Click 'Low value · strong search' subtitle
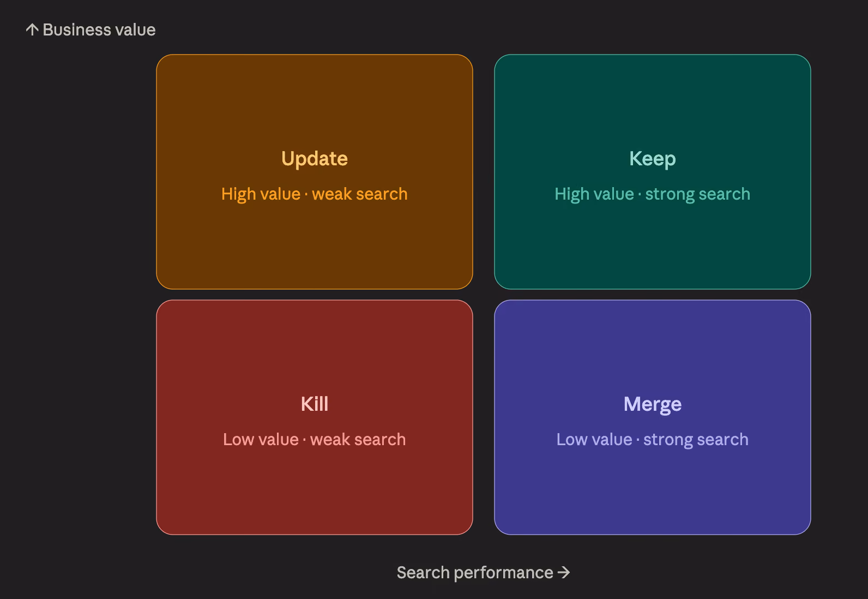This screenshot has height=599, width=868. pos(653,440)
